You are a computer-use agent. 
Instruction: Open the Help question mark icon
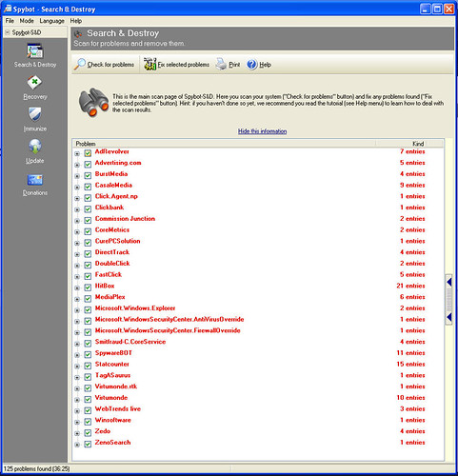pos(252,65)
